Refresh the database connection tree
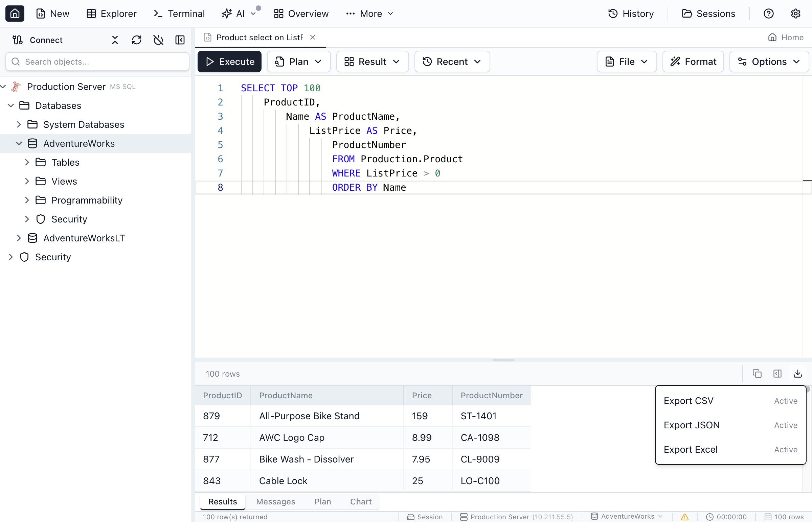Image resolution: width=812 pixels, height=522 pixels. coord(137,40)
